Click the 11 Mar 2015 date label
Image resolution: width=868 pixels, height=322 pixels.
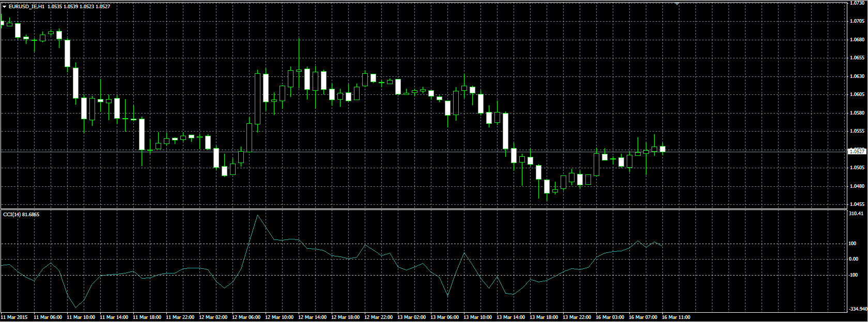[14, 317]
